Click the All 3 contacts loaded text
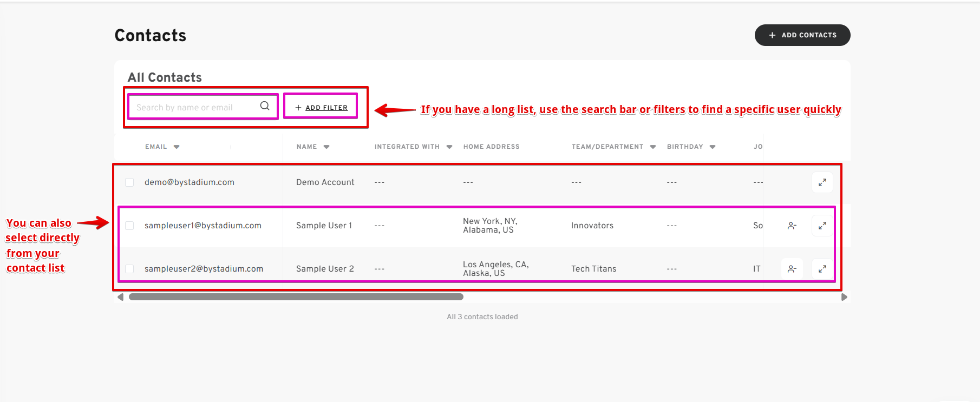 coord(482,317)
